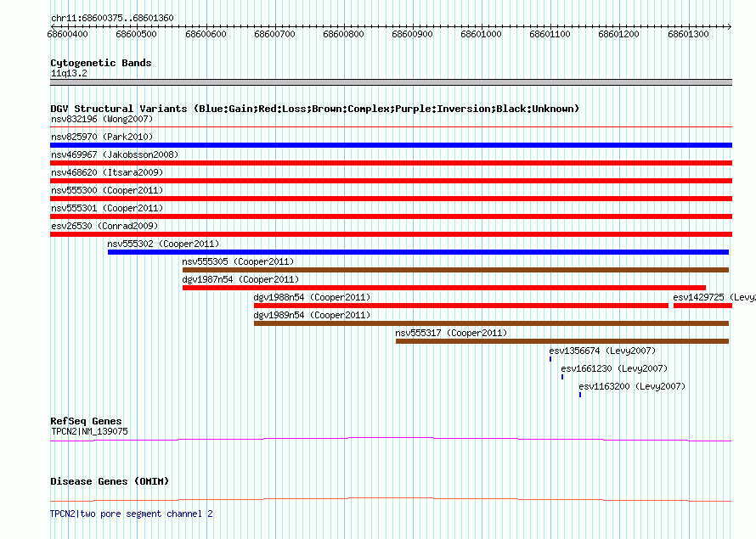Click ruler position 68601300

[689, 34]
